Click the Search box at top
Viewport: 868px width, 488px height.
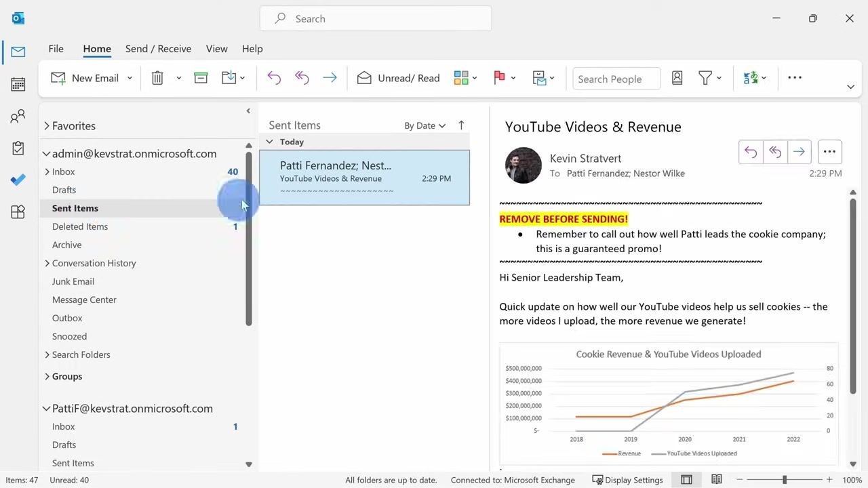[x=376, y=19]
